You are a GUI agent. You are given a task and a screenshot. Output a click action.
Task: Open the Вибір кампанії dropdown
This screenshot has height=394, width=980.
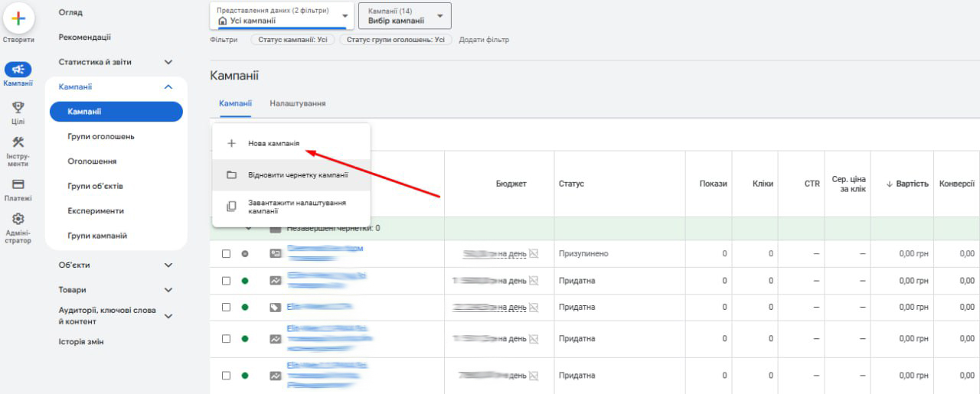404,16
